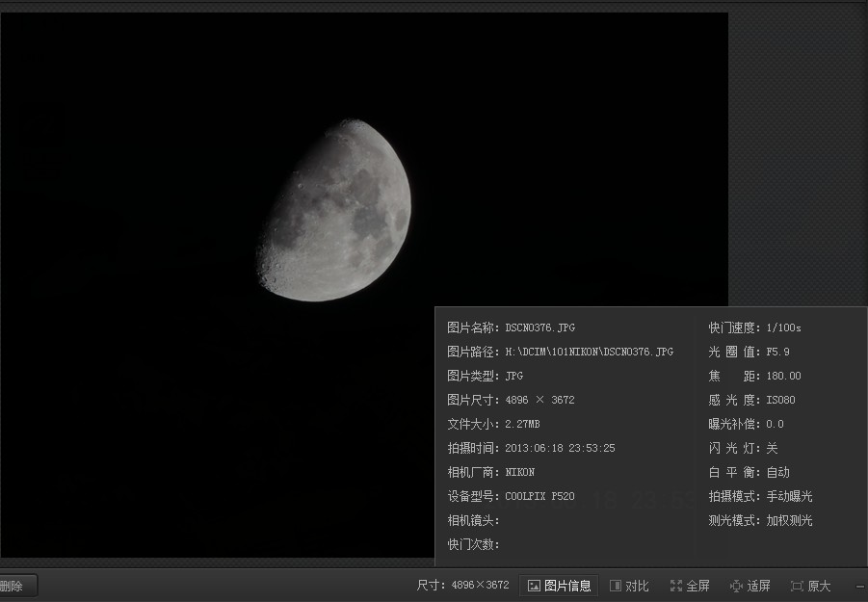Select shooting mode value 手动曝光
This screenshot has height=602, width=868.
(789, 496)
